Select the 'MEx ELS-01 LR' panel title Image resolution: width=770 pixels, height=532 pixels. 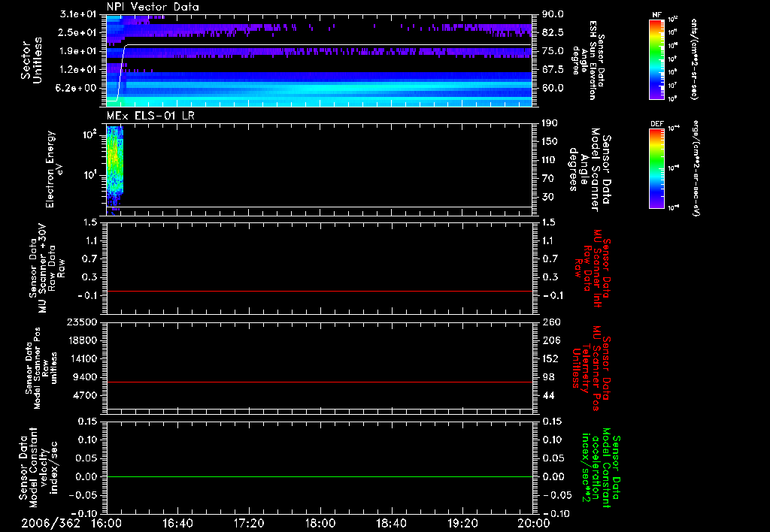click(150, 116)
